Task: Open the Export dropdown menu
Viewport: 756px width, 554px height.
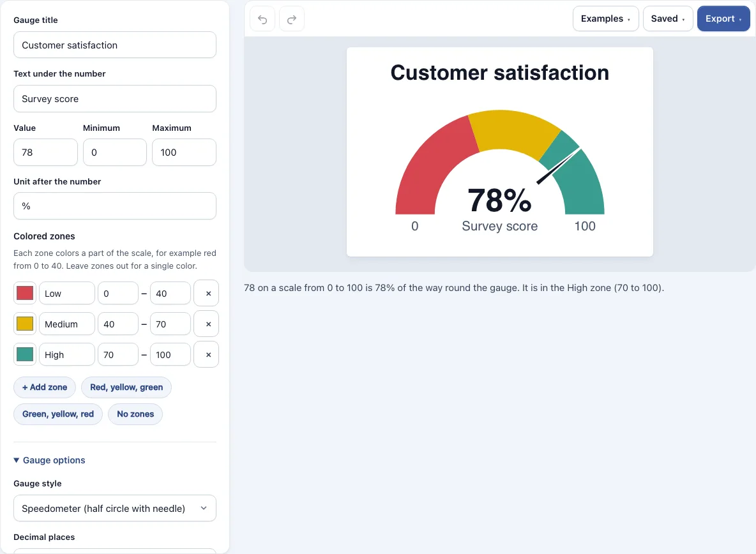Action: pyautogui.click(x=723, y=19)
